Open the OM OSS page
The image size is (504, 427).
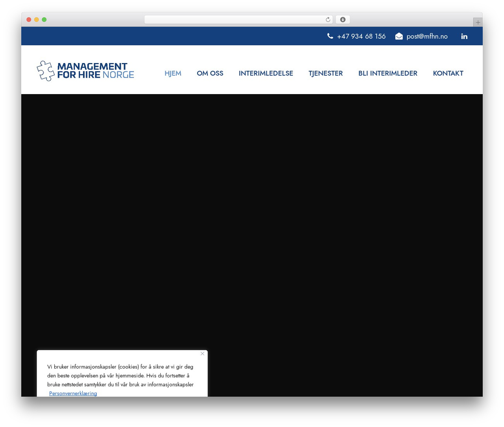pos(210,73)
